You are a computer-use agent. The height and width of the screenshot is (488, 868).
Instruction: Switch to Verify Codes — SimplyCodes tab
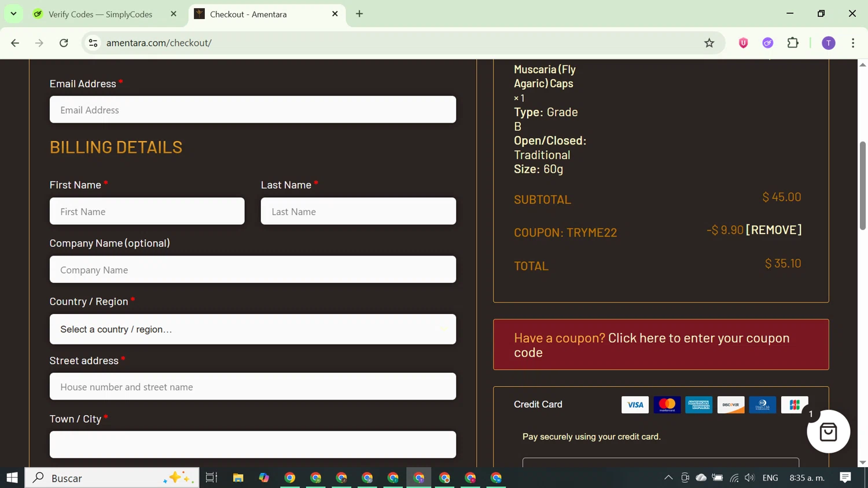(100, 14)
